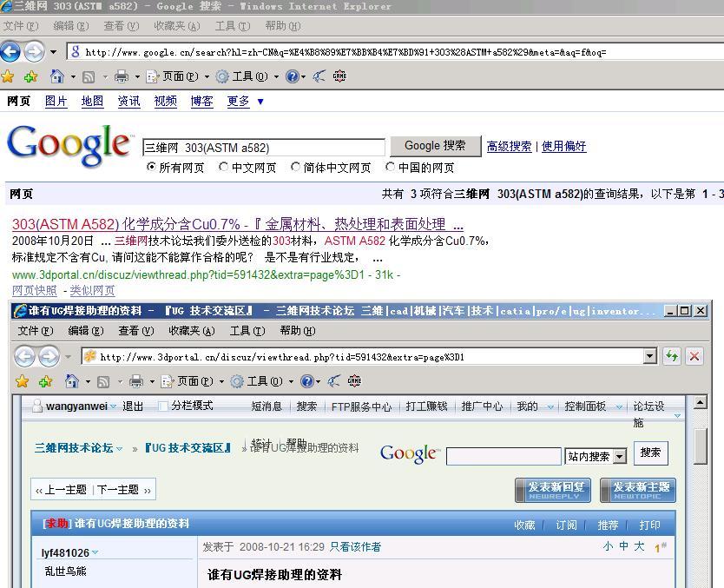The height and width of the screenshot is (588, 724).
Task: Click red Stop icon in forum window
Action: coord(694,356)
